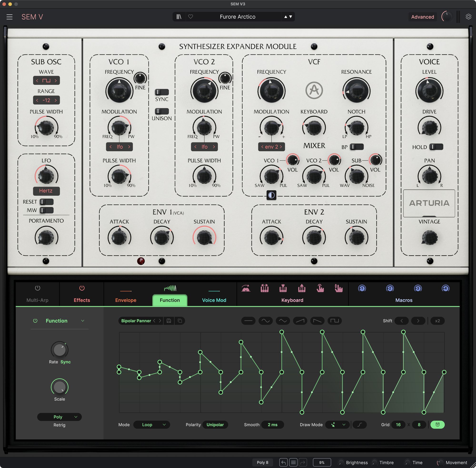Open the hamburger main menu
476x468 pixels.
9,17
